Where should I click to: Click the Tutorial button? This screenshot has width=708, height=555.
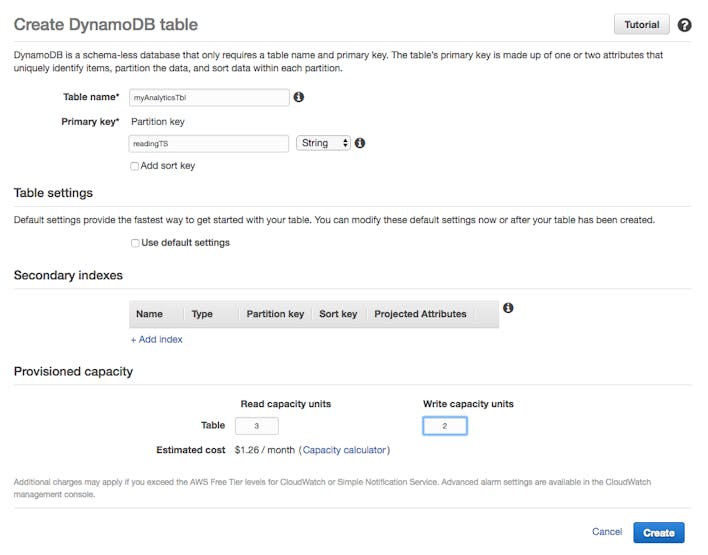point(642,24)
